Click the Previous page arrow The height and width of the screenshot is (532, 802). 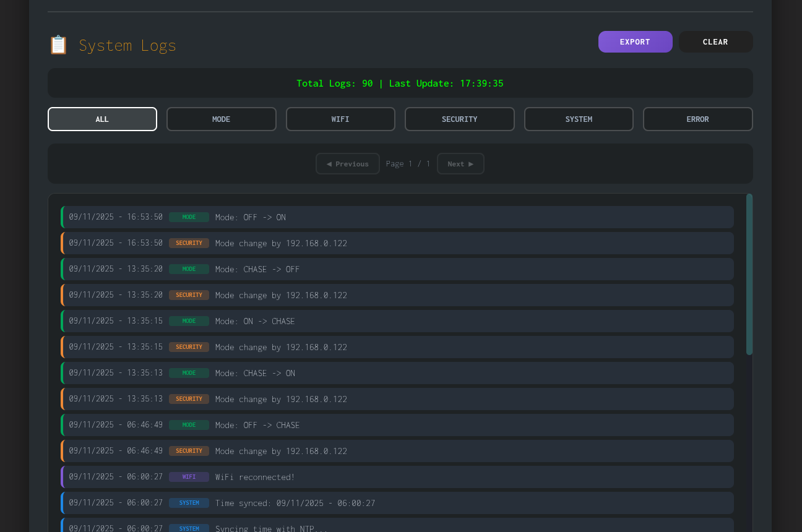pos(347,163)
